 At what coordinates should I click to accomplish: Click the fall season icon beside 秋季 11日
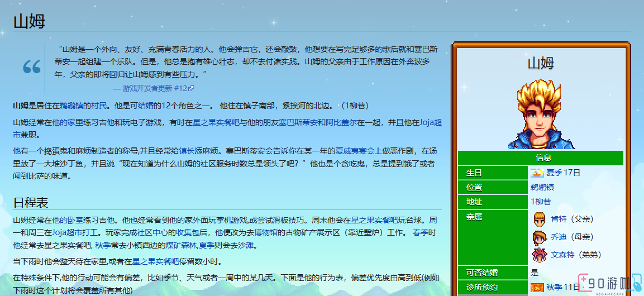click(537, 288)
